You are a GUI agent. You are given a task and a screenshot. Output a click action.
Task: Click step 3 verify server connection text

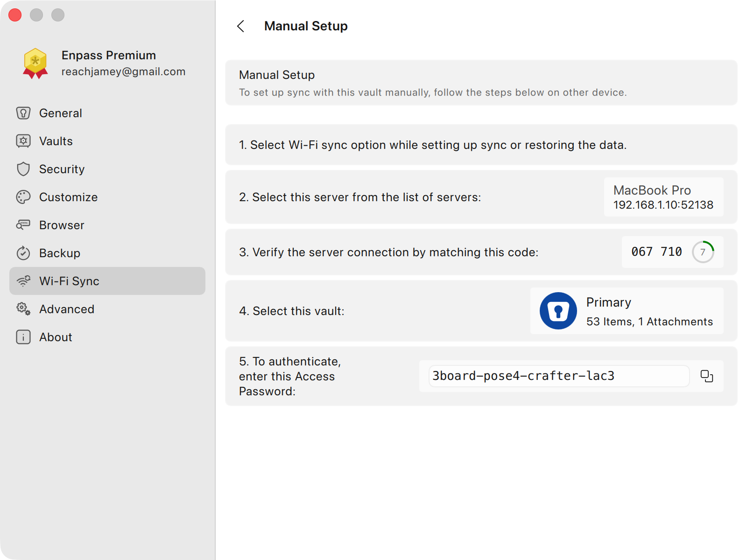pyautogui.click(x=388, y=252)
